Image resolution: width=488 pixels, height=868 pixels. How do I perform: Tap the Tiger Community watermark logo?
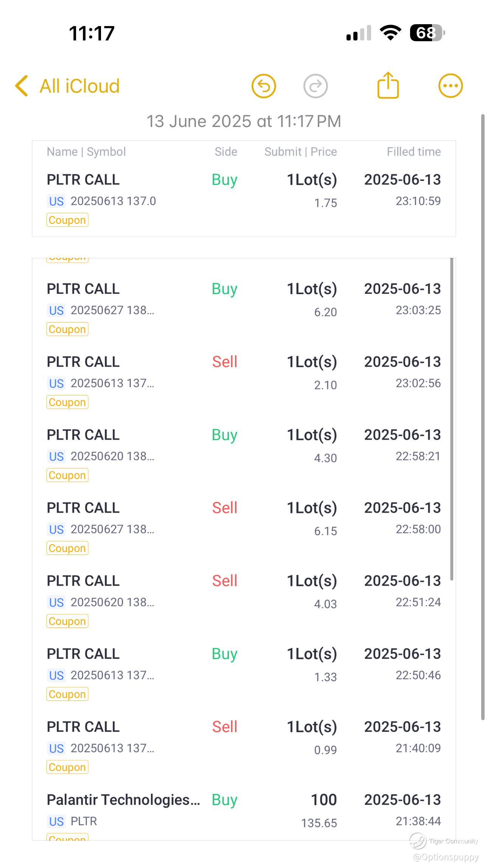(418, 841)
